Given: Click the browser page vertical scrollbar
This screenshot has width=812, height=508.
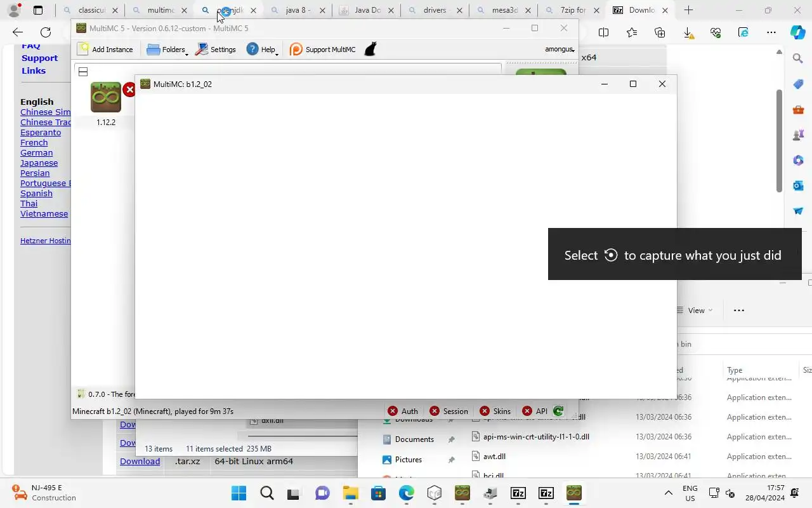Looking at the screenshot, I should click(779, 140).
